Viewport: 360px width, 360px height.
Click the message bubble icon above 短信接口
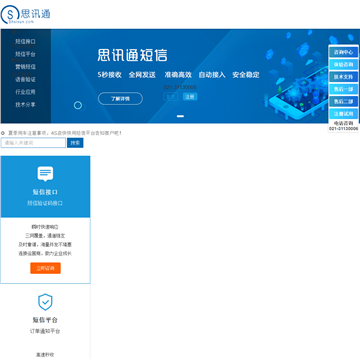click(x=45, y=174)
